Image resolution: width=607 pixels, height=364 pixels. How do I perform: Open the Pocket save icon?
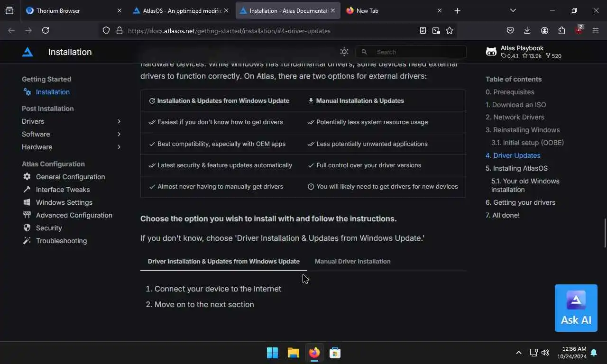(510, 30)
